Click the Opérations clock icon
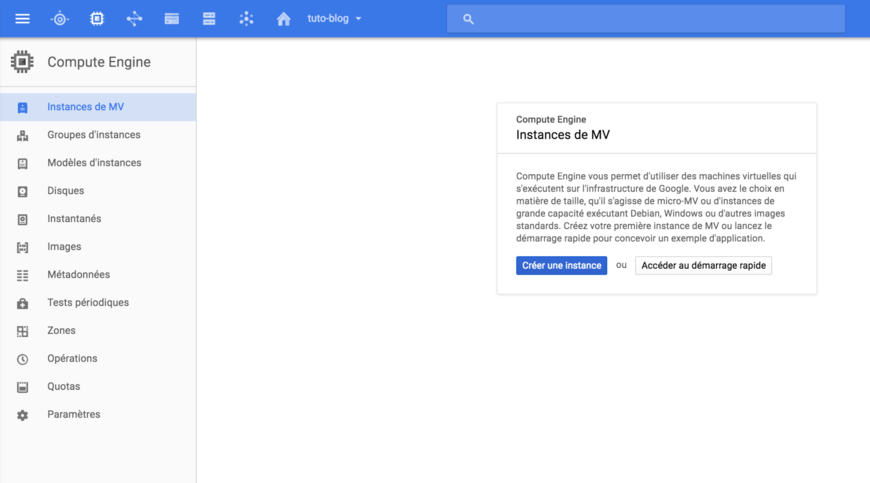This screenshot has height=483, width=870. coord(22,359)
